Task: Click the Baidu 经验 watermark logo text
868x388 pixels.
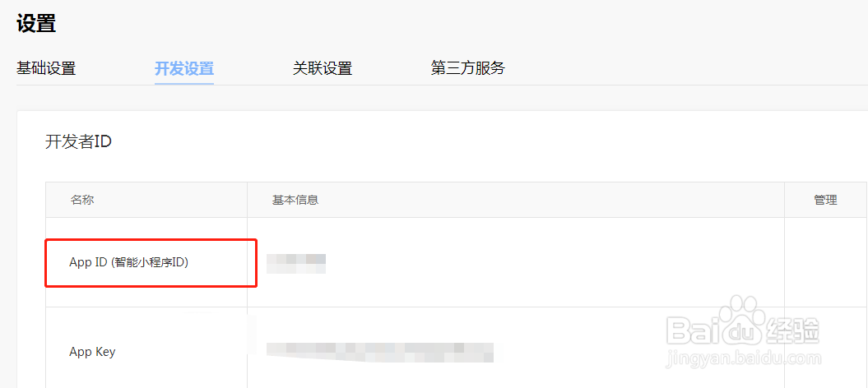Action: [743, 330]
